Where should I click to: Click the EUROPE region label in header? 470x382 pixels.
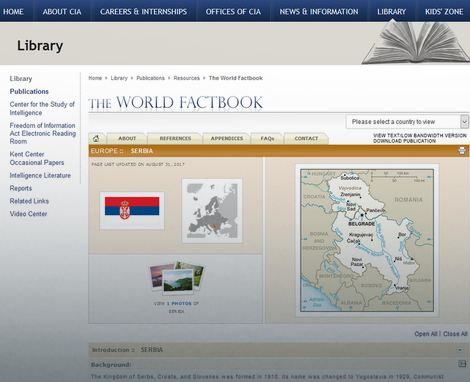pyautogui.click(x=104, y=151)
